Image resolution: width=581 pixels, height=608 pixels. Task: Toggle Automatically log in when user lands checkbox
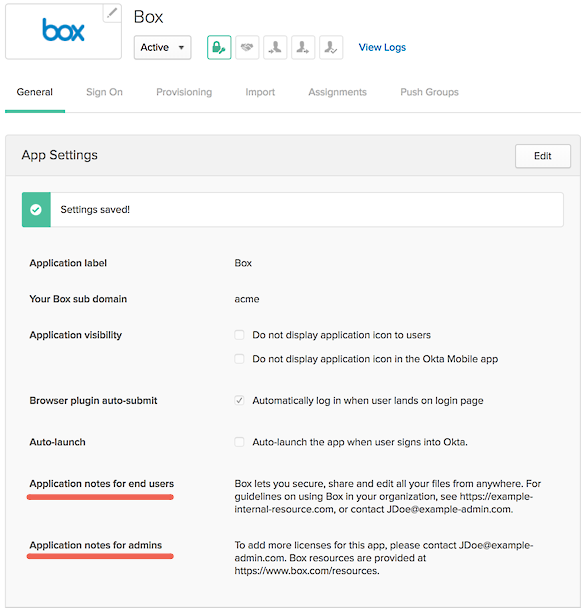click(x=239, y=400)
